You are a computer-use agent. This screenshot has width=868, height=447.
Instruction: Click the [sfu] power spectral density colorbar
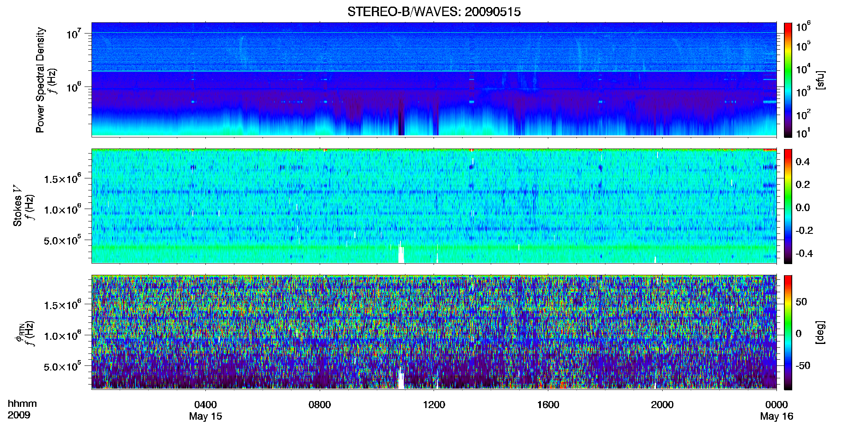788,80
